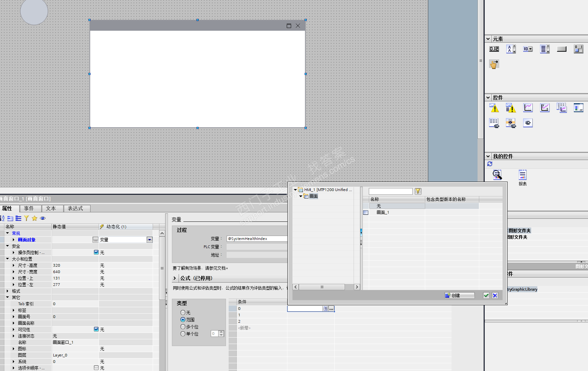
Task: Select the 无 type radio button
Action: 183,313
